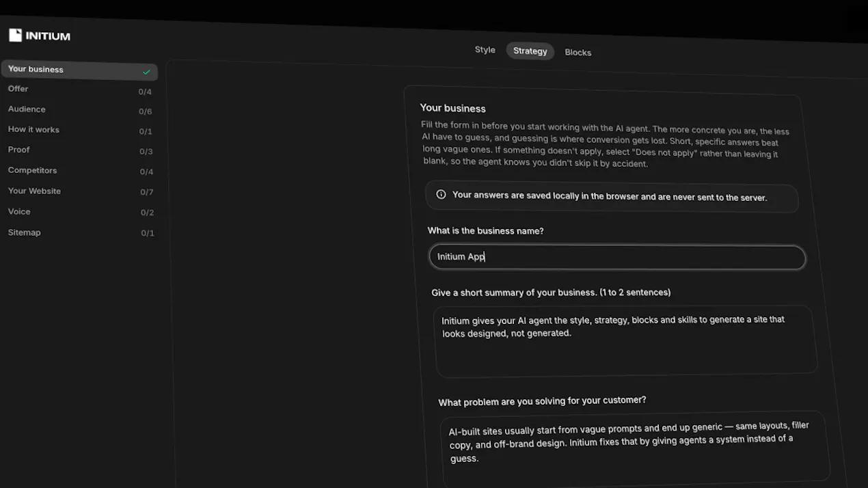Click the 0/3 counter beside Proof

146,152
